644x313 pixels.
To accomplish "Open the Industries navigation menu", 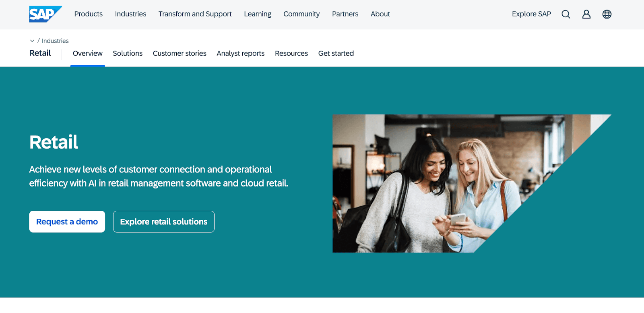I will [x=131, y=14].
